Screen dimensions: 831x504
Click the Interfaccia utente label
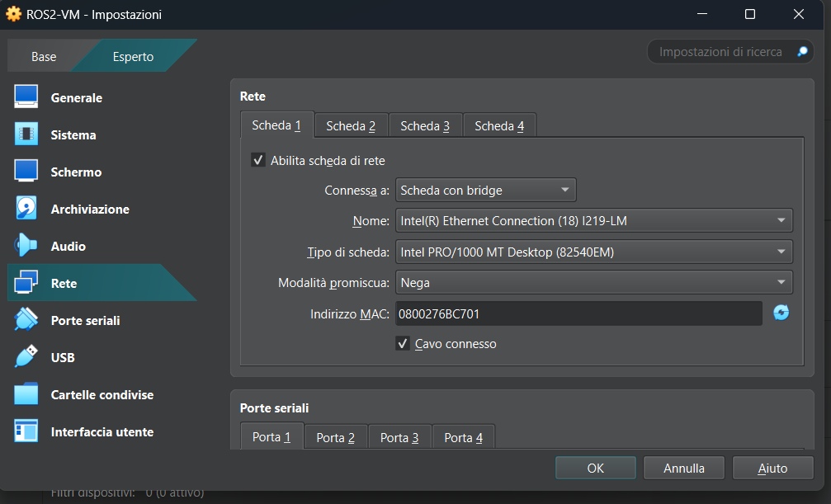coord(102,431)
